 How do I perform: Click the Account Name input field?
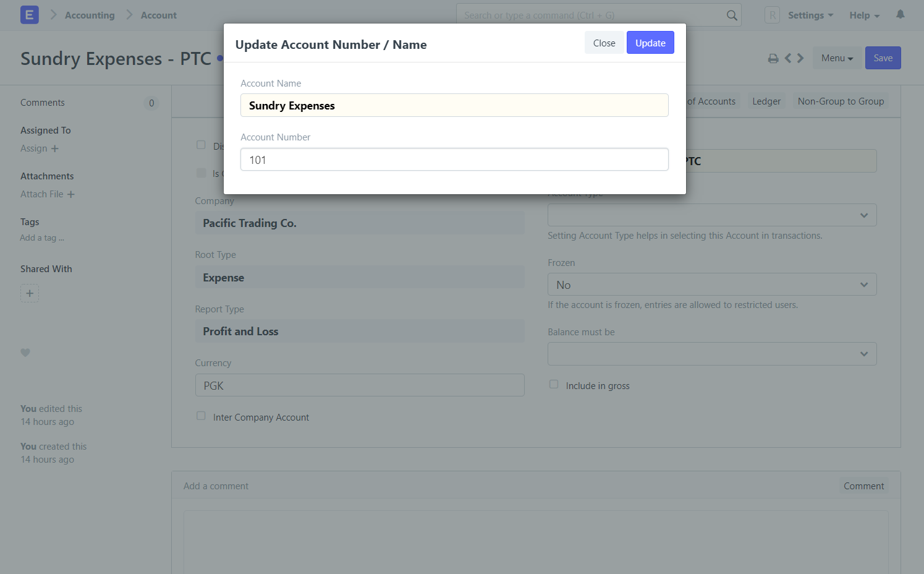454,105
